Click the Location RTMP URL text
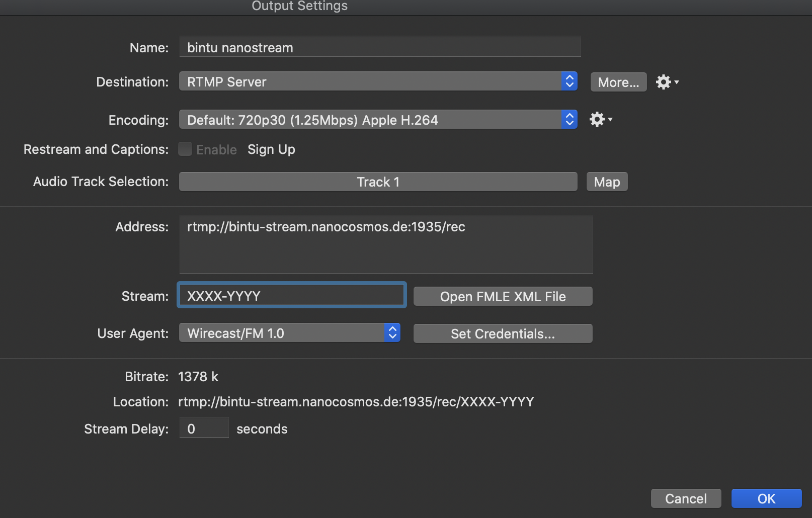This screenshot has width=812, height=518. click(356, 402)
